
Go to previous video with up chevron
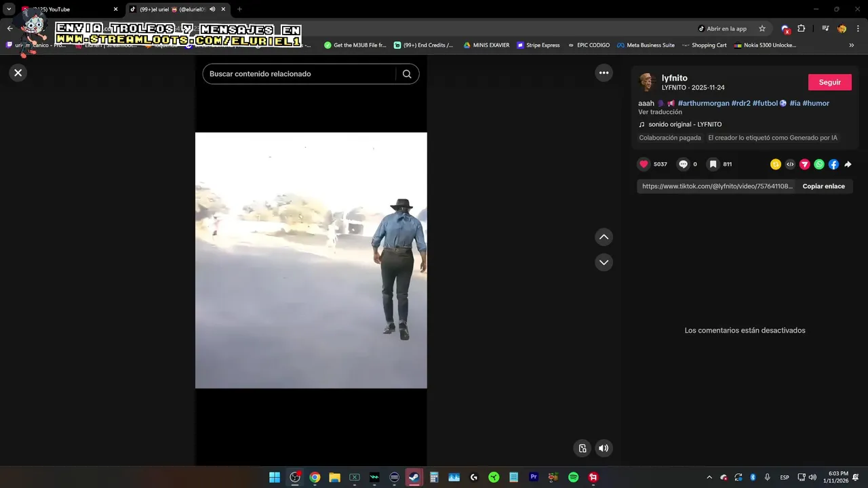point(604,237)
